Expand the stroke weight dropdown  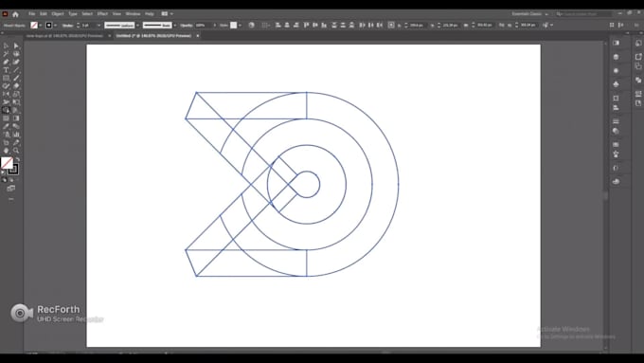click(98, 26)
